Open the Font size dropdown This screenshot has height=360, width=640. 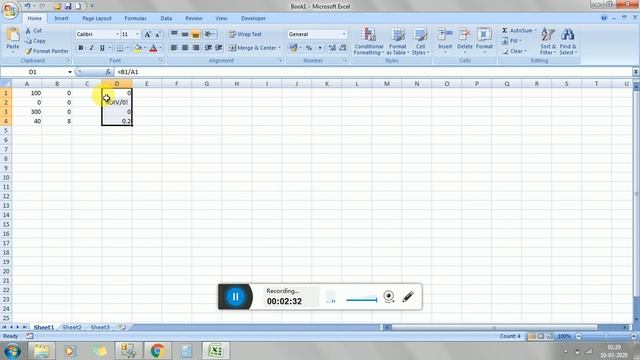tap(137, 34)
